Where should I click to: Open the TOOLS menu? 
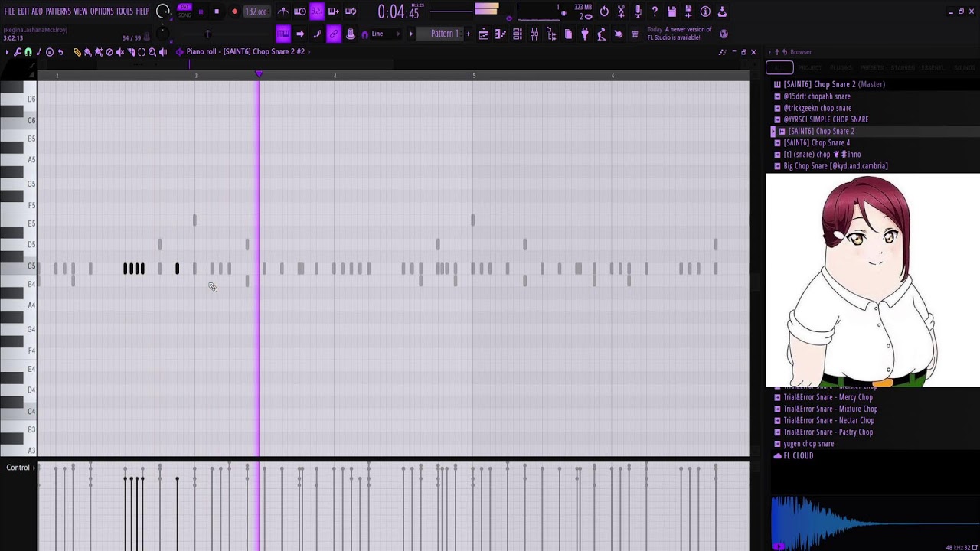point(124,11)
